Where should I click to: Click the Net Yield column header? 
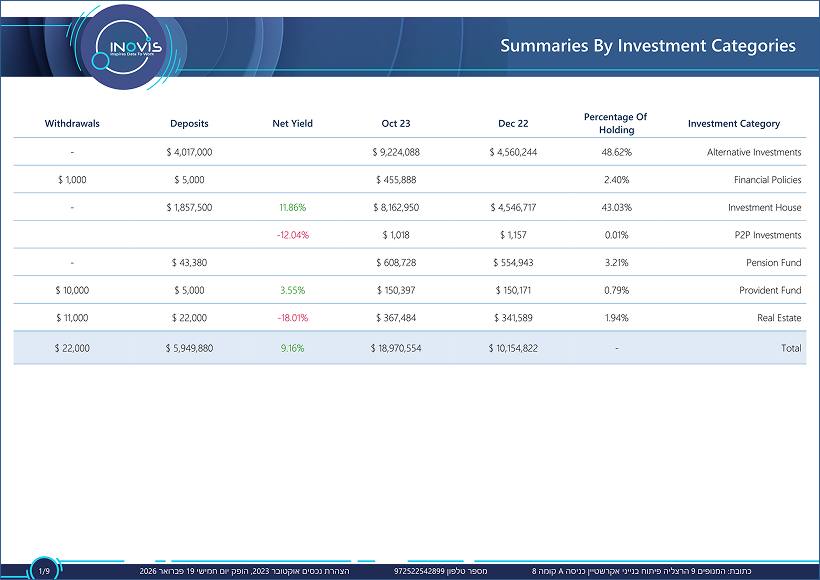point(292,124)
